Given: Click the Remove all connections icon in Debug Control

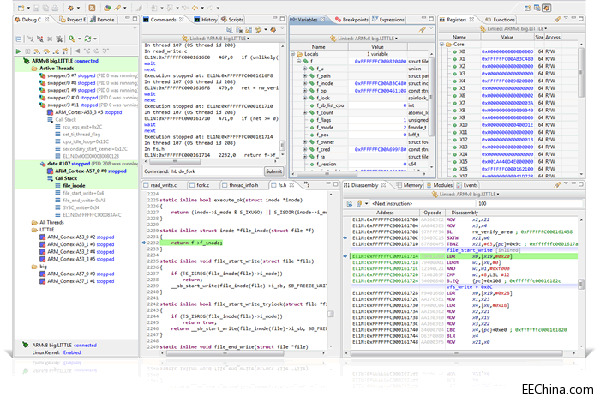Looking at the screenshot, I should click(x=59, y=39).
